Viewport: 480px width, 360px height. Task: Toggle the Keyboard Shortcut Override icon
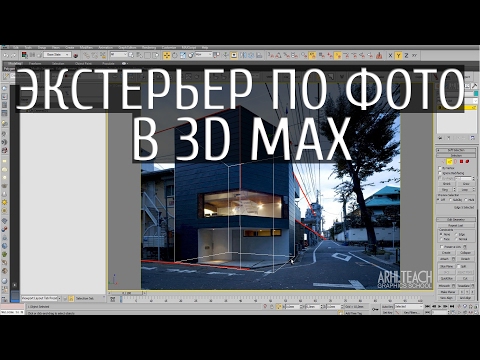click(x=234, y=55)
